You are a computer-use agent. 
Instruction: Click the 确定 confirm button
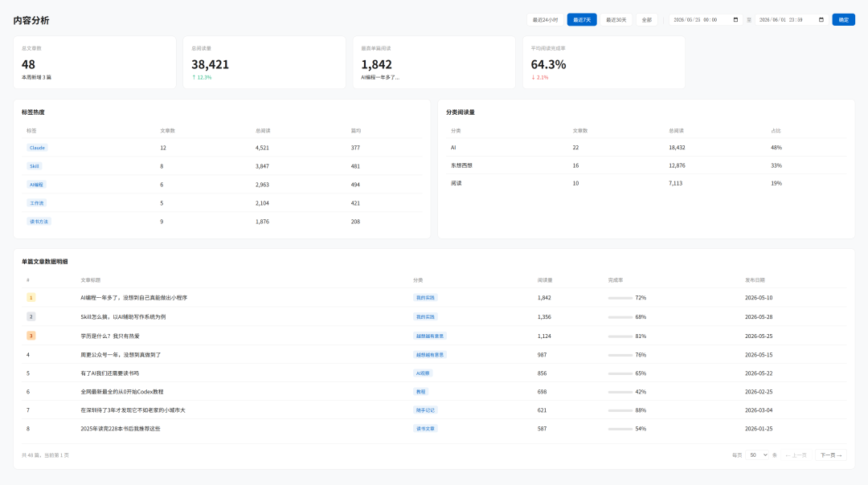click(x=844, y=20)
